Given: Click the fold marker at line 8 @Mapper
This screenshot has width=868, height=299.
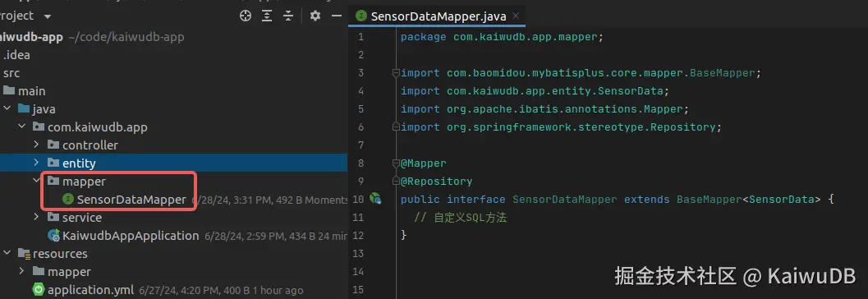Looking at the screenshot, I should [395, 163].
